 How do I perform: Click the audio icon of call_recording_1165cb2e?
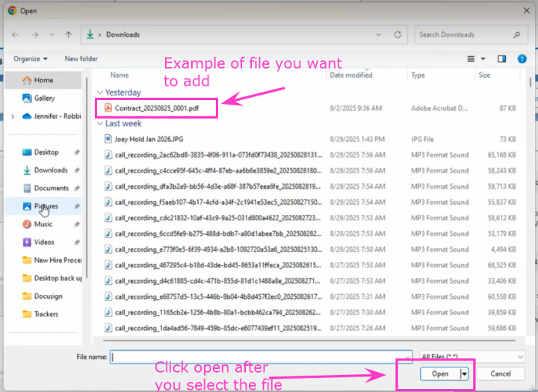click(108, 312)
